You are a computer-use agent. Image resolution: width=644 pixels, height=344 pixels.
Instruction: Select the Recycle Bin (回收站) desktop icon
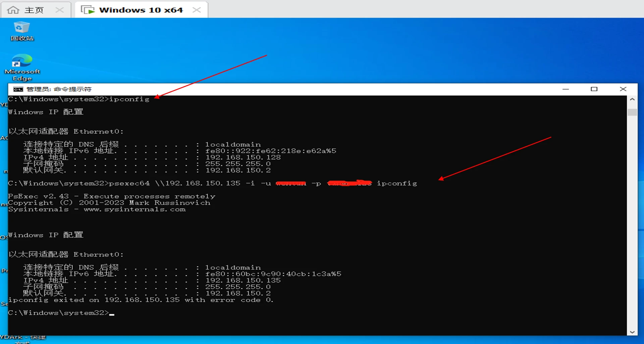[x=22, y=31]
